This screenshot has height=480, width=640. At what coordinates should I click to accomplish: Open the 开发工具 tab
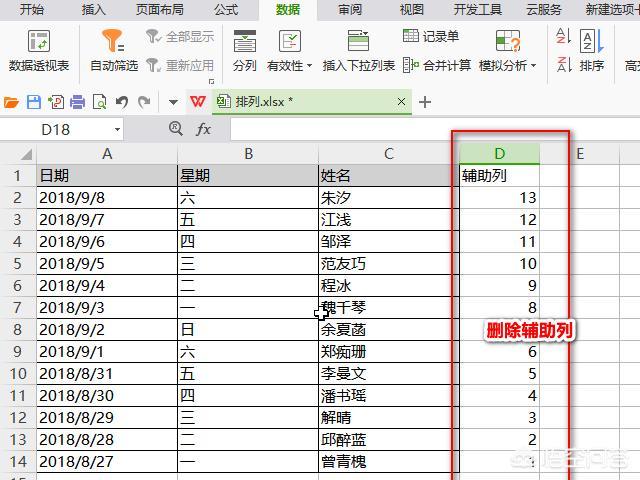(478, 9)
